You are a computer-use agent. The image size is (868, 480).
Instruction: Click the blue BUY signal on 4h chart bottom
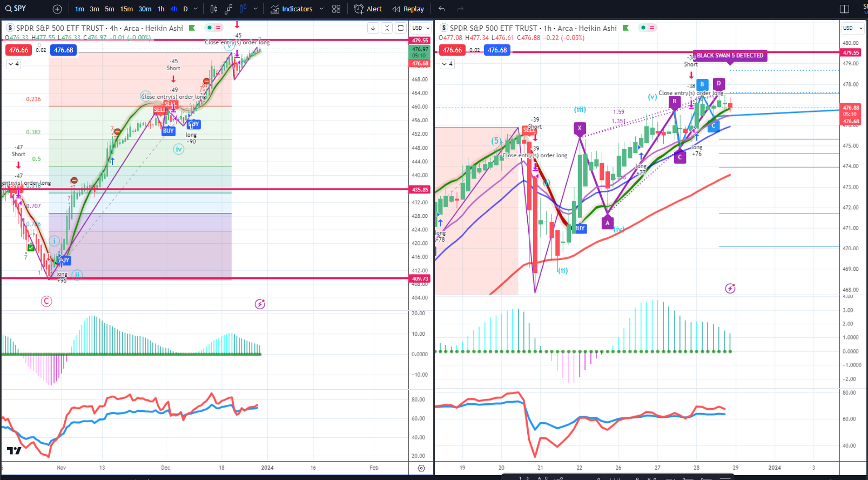coord(64,261)
